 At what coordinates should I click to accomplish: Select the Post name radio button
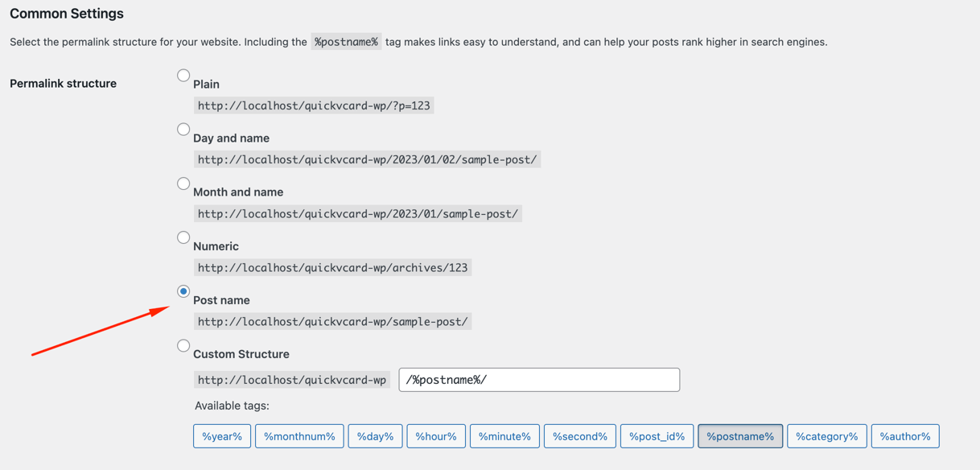[183, 291]
